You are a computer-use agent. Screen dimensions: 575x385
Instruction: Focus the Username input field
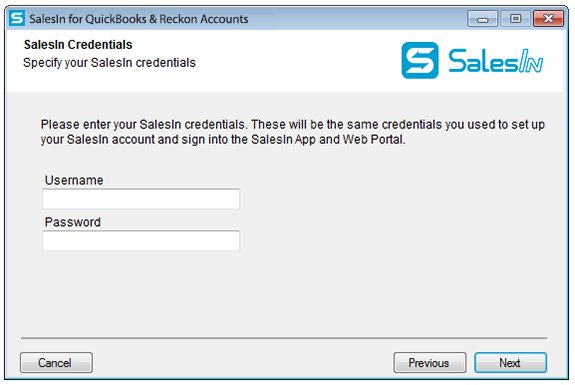pyautogui.click(x=141, y=199)
